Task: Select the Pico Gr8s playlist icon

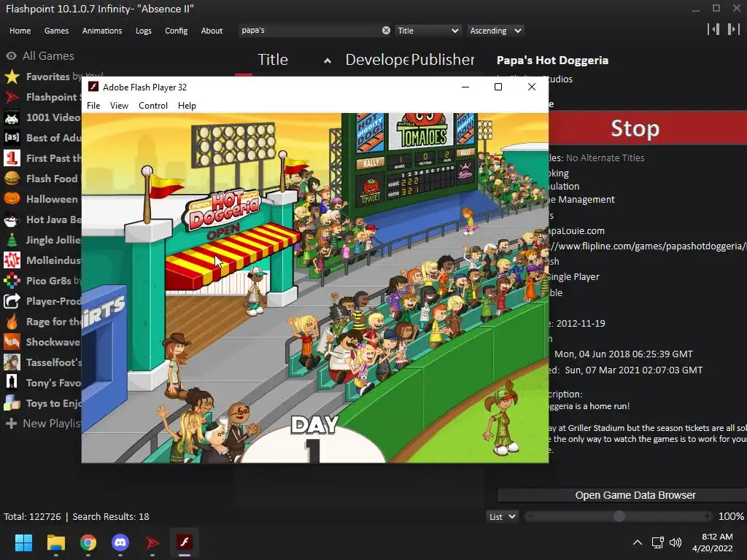Action: 12,281
